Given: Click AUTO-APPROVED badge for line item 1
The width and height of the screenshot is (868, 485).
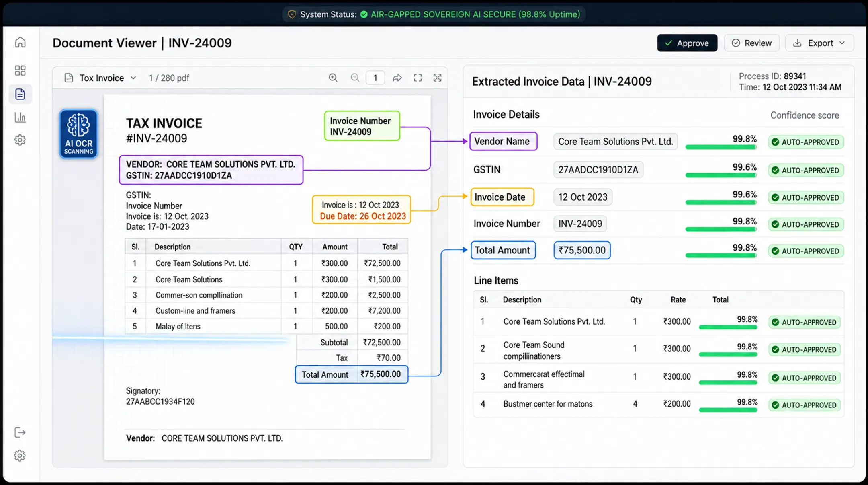Looking at the screenshot, I should pos(805,322).
